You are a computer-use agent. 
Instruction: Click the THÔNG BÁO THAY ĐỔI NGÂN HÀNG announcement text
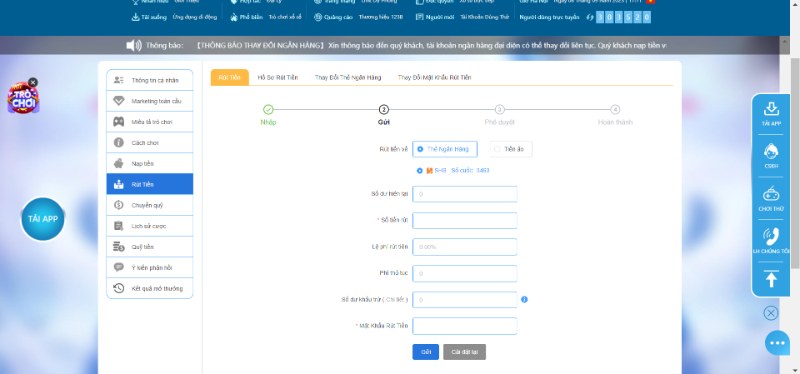pos(260,45)
